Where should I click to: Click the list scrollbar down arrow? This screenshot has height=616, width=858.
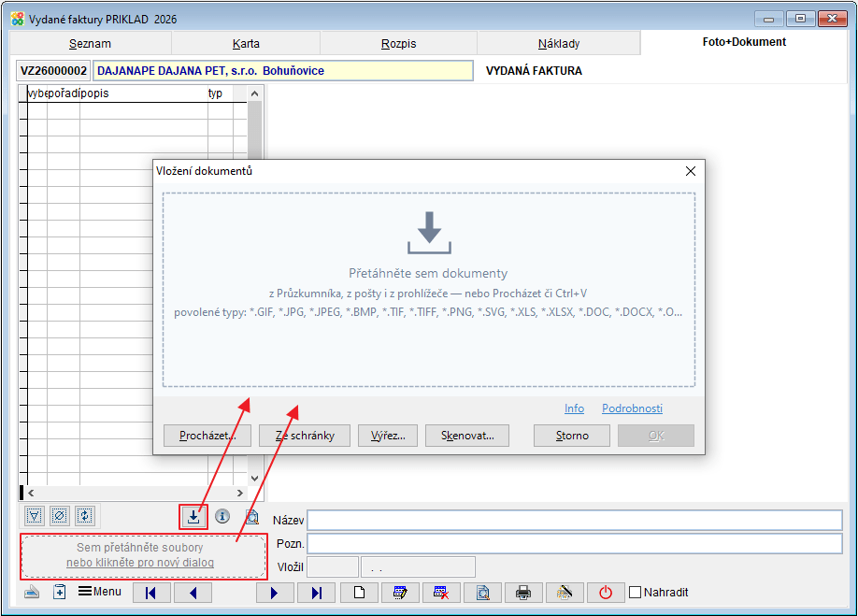point(254,479)
